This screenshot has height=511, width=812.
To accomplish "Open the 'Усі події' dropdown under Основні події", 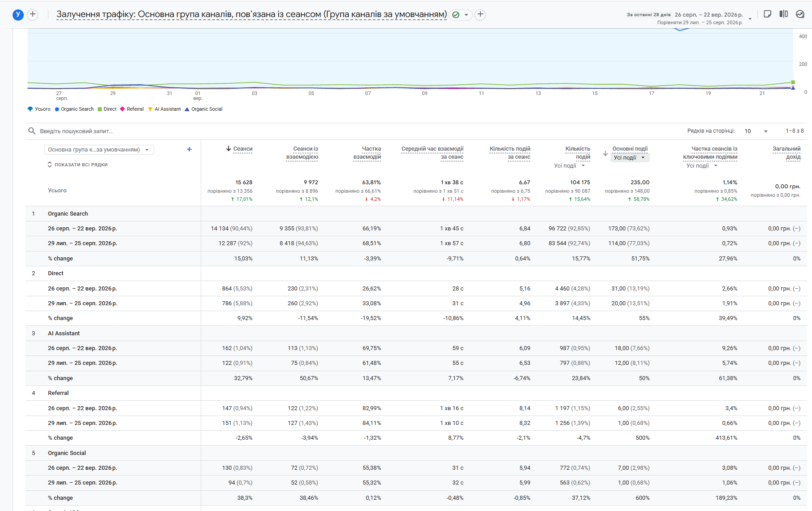I will [x=630, y=157].
